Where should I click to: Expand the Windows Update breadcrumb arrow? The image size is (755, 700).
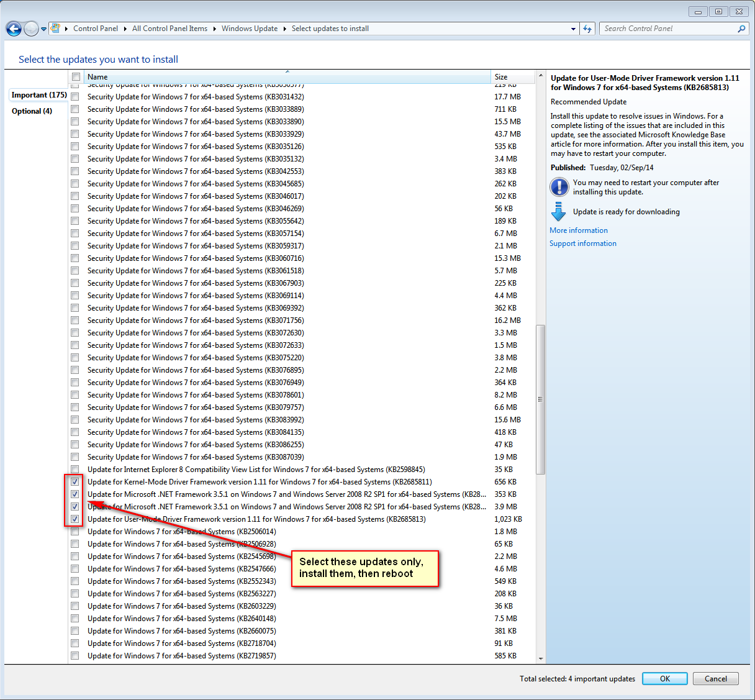[285, 29]
